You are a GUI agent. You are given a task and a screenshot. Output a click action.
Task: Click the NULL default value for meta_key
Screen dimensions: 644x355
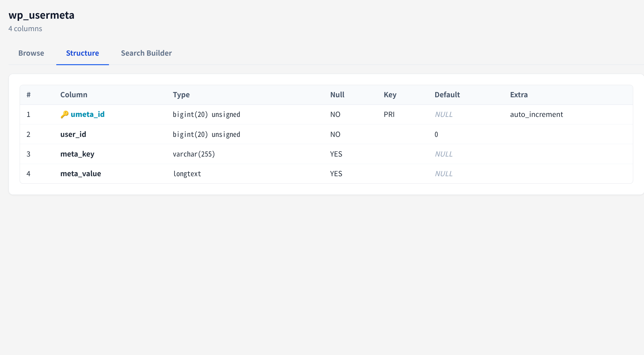point(444,154)
